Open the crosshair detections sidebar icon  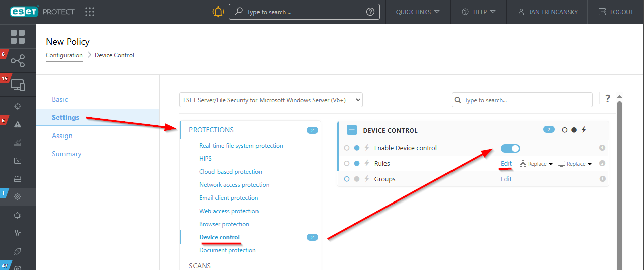[x=18, y=106]
